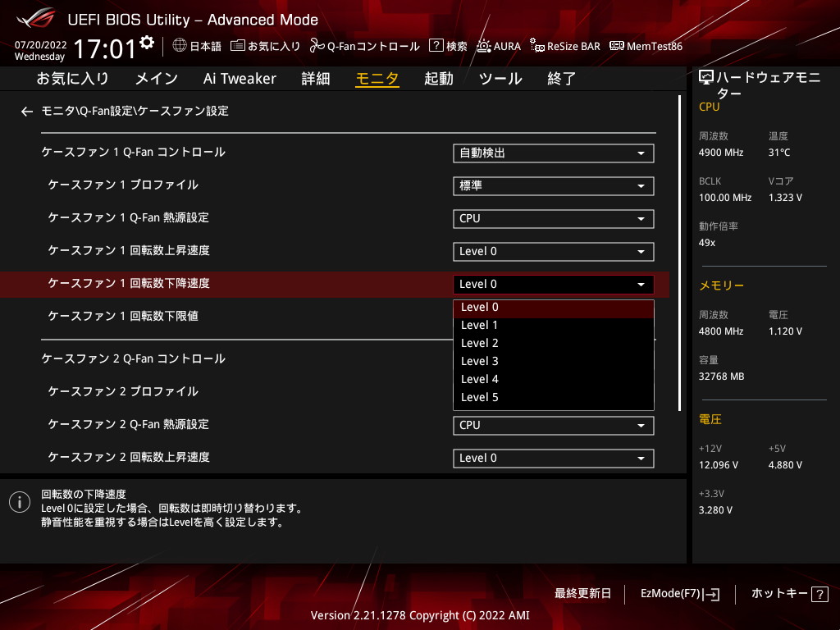Image resolution: width=840 pixels, height=630 pixels.
Task: Open AURA lighting icon
Action: click(x=484, y=46)
